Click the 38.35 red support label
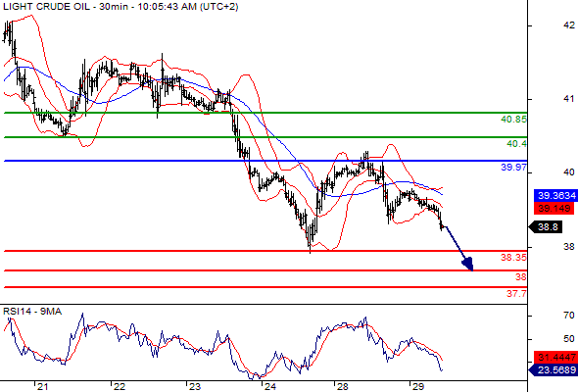 tap(513, 258)
